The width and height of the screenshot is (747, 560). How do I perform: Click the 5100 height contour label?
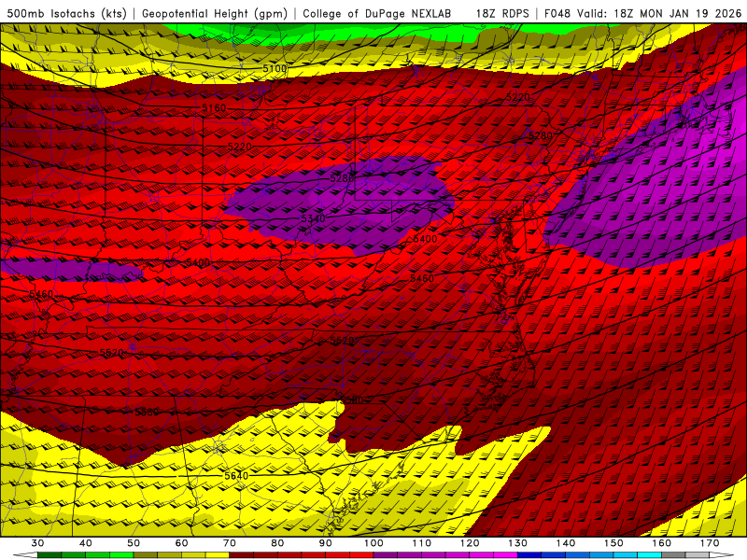click(275, 68)
